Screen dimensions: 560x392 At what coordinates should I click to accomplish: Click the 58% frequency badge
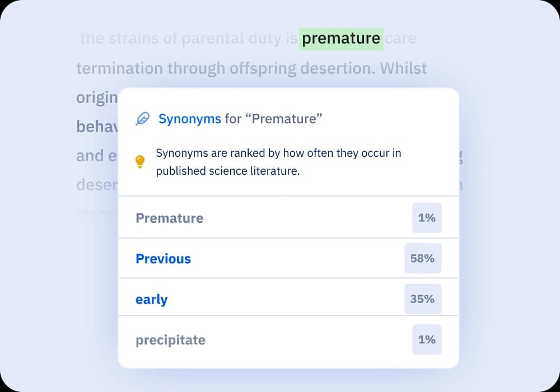423,259
